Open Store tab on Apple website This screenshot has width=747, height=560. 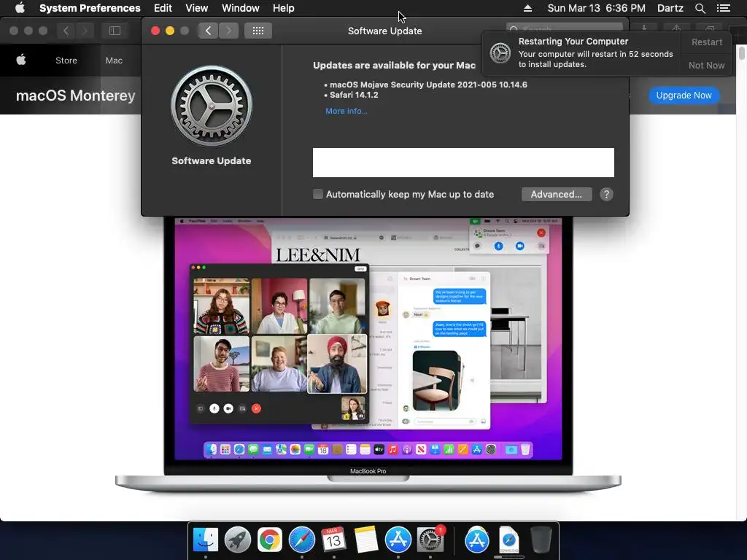tap(66, 61)
